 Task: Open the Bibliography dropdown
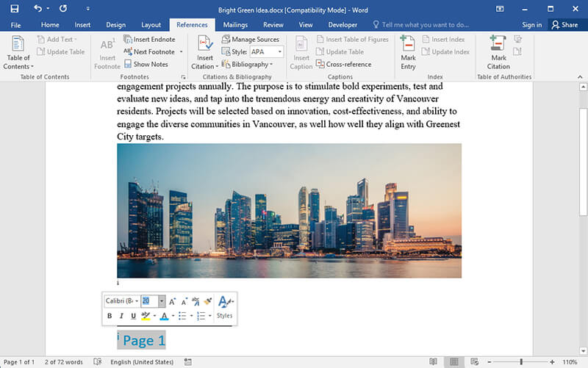pyautogui.click(x=247, y=64)
